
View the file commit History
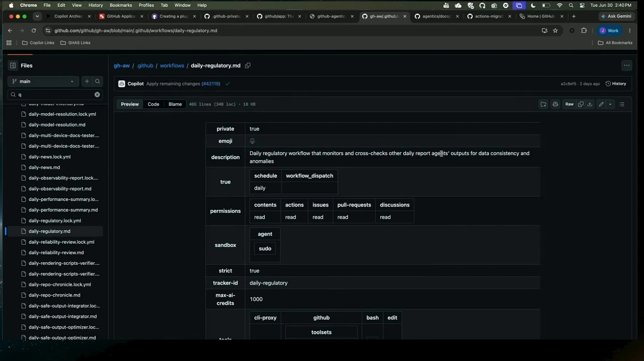click(x=616, y=84)
